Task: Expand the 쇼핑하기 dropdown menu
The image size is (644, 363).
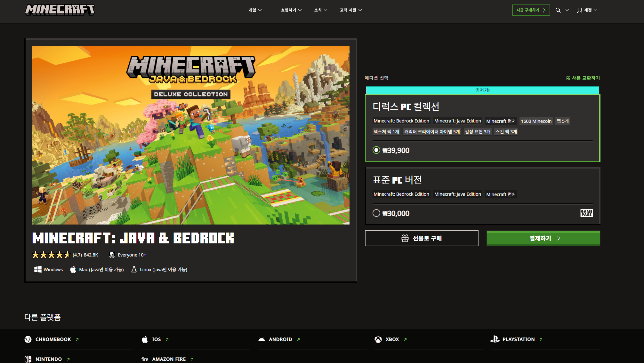Action: [291, 10]
